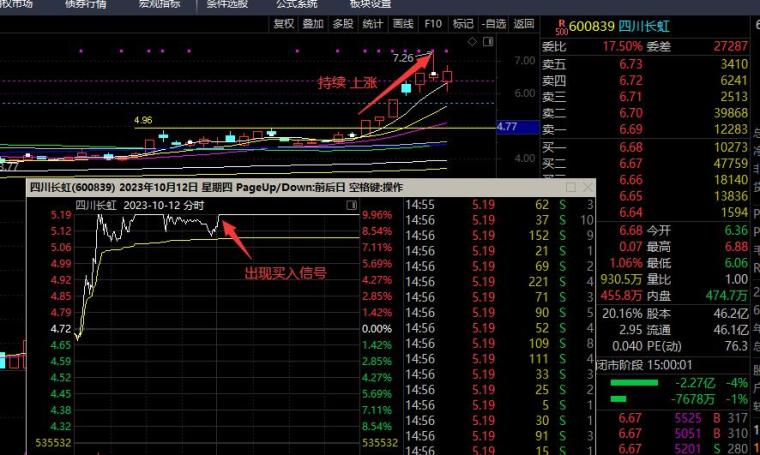Open the 条件选股 menu
Viewport: 760px width, 455px height.
[225, 4]
